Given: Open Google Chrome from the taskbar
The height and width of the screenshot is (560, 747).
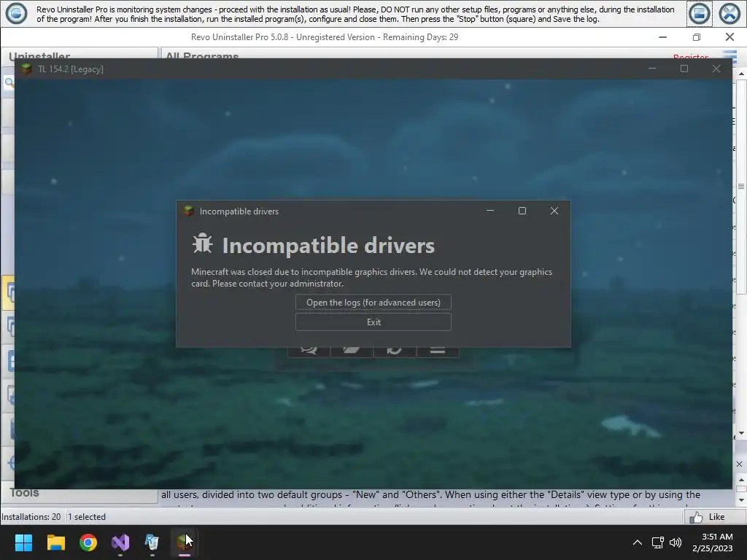Looking at the screenshot, I should (x=88, y=542).
